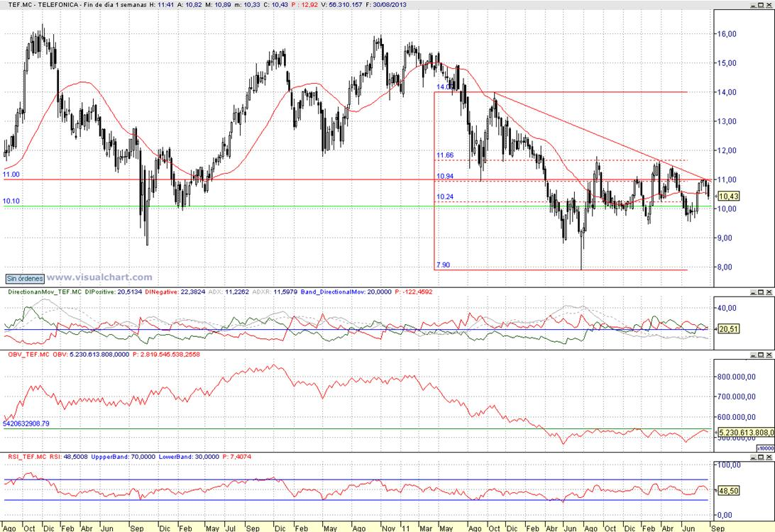Click the "'11" year marker on time axis
This screenshot has width=775, height=532.
click(x=406, y=528)
